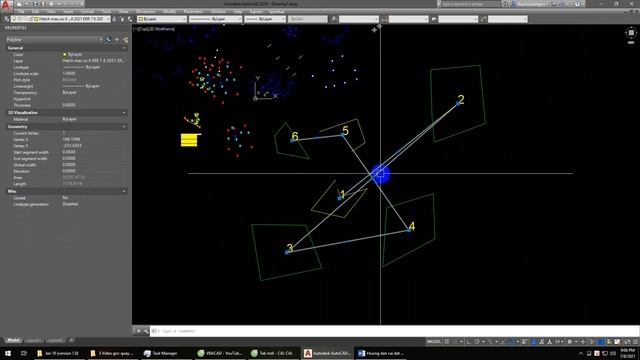The height and width of the screenshot is (360, 640).
Task: Open the Huong dan cai dat Word document in taskbar
Action: tap(381, 353)
